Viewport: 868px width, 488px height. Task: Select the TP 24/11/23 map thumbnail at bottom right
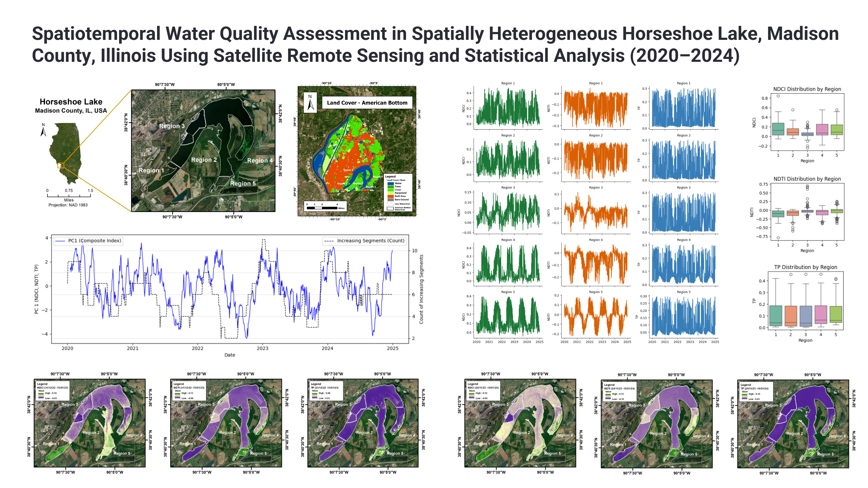click(x=793, y=424)
